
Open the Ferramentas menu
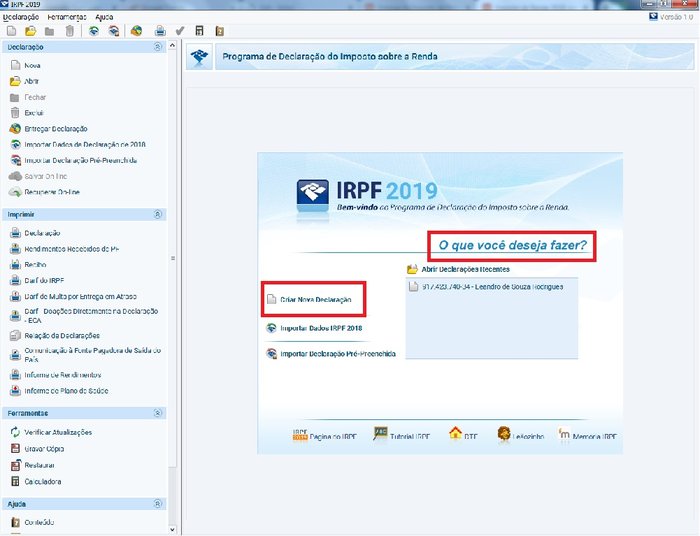(67, 17)
